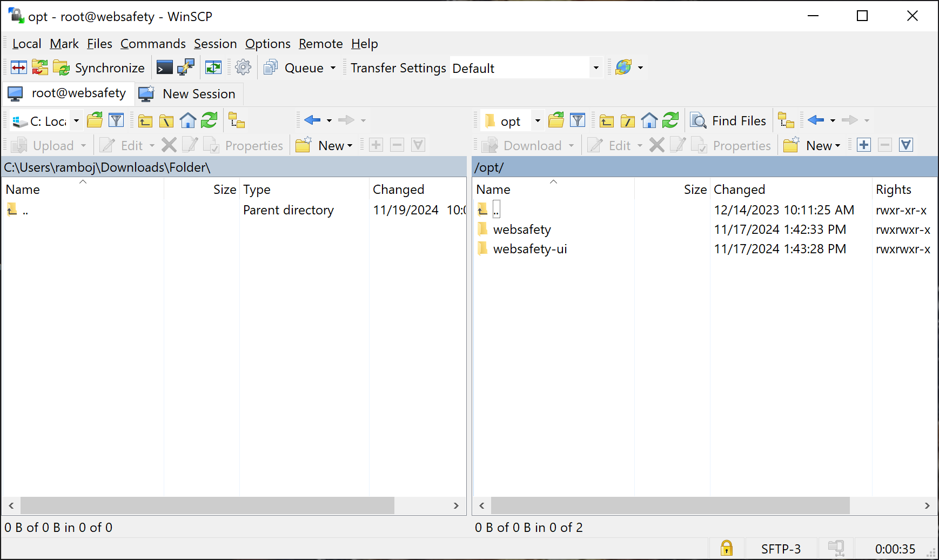This screenshot has width=939, height=560.
Task: Click the Synchronize button
Action: (x=99, y=68)
